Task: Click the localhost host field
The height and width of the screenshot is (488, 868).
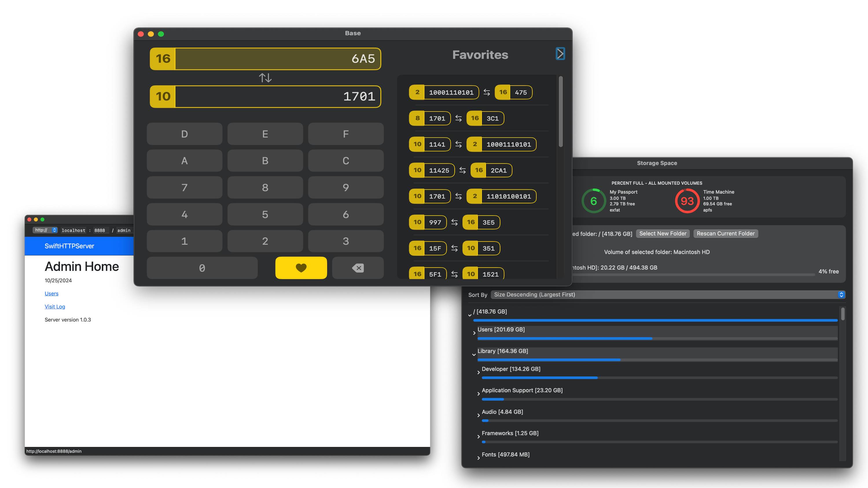Action: click(73, 230)
